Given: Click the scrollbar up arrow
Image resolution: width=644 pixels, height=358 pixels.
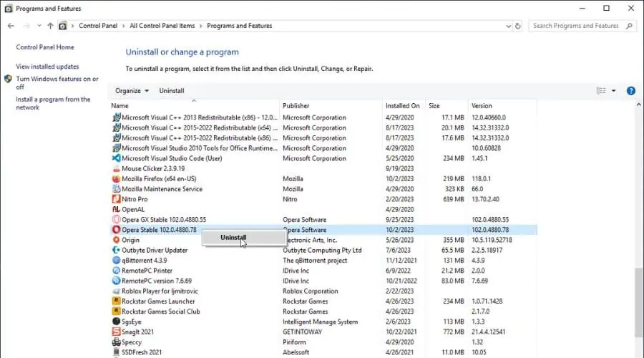Looking at the screenshot, I should click(x=639, y=105).
